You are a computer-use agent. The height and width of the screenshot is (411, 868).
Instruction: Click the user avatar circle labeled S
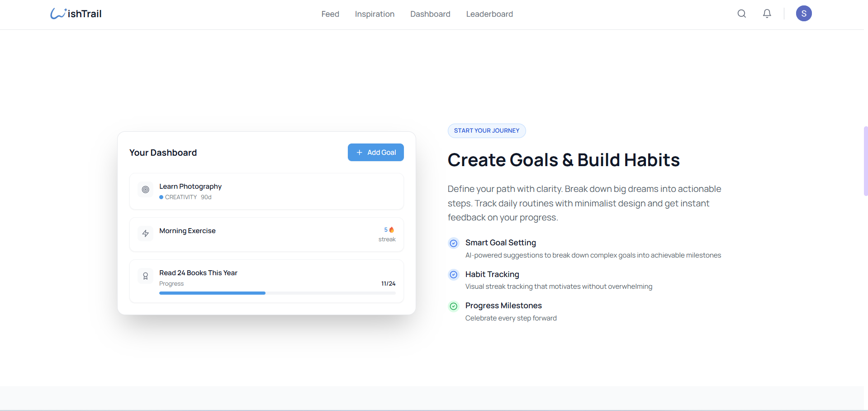click(804, 13)
